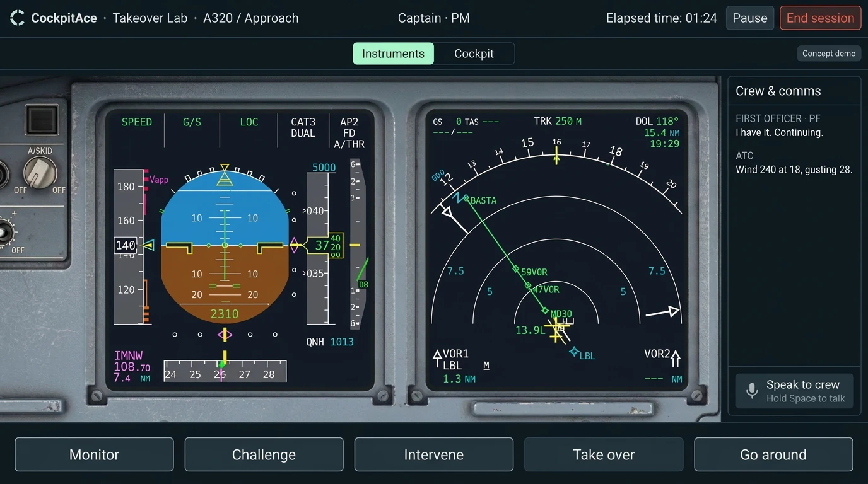The width and height of the screenshot is (868, 484).
Task: Select the LBL VOR star symbol on the map
Action: (x=574, y=351)
